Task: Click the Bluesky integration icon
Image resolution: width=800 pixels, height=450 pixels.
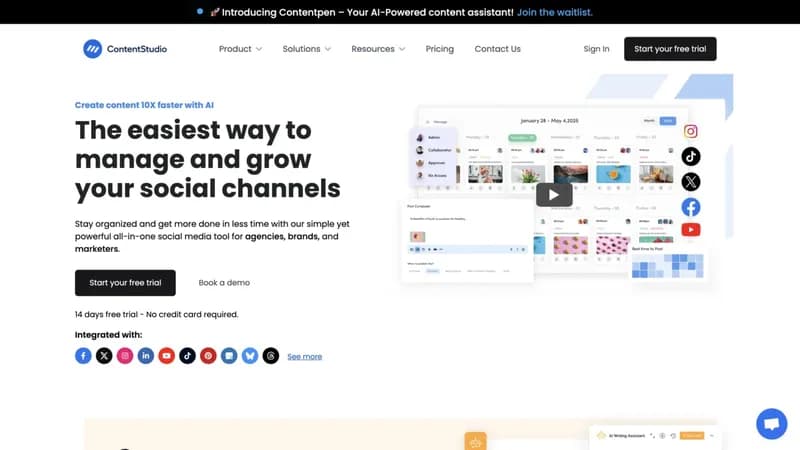Action: (x=250, y=356)
